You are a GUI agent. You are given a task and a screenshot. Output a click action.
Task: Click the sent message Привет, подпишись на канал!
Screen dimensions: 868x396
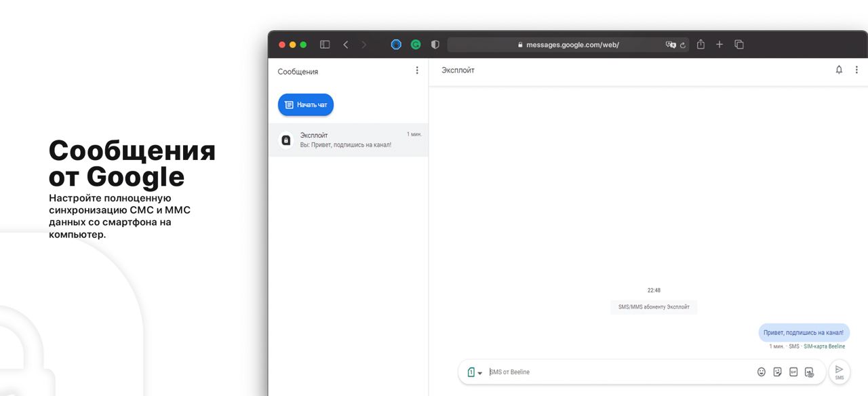804,332
